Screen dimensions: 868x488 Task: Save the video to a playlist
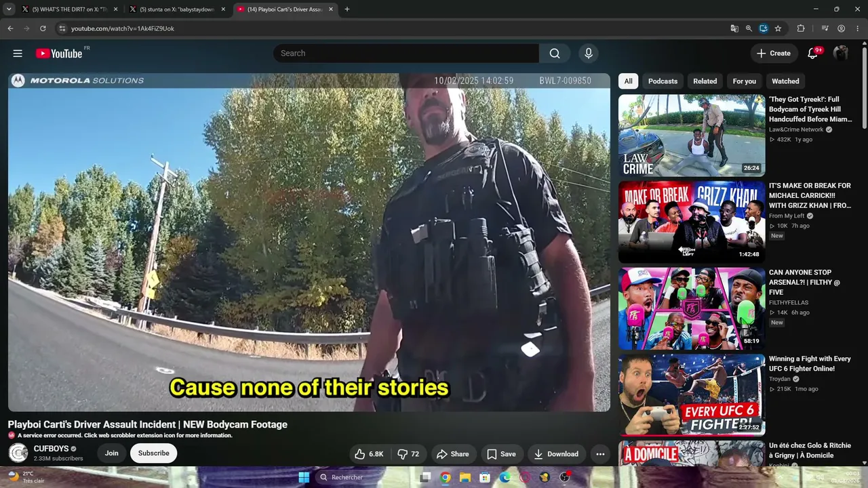click(x=501, y=454)
